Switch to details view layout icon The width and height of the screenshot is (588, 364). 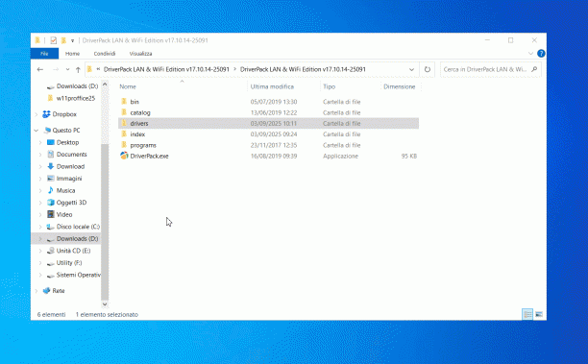pos(527,314)
